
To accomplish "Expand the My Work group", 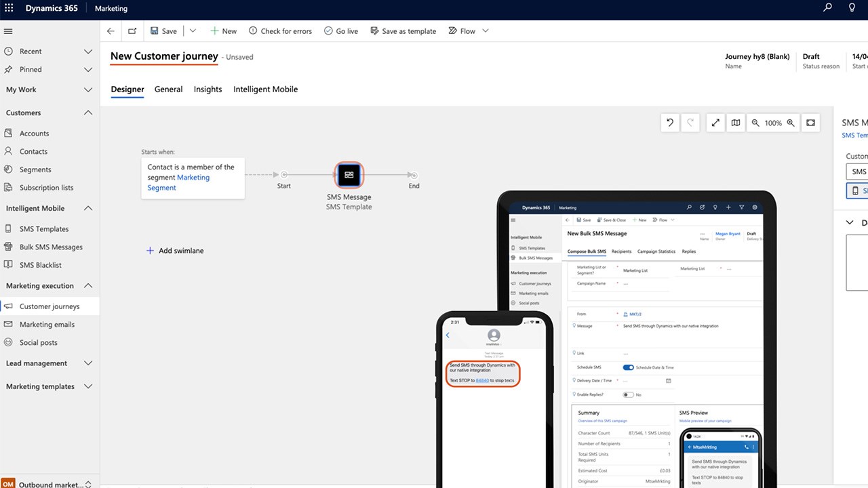I will [x=87, y=90].
